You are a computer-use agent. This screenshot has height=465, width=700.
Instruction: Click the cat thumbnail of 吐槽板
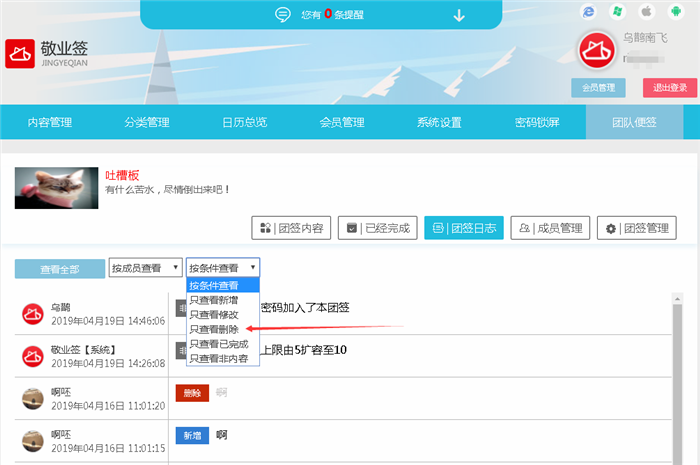pyautogui.click(x=56, y=187)
